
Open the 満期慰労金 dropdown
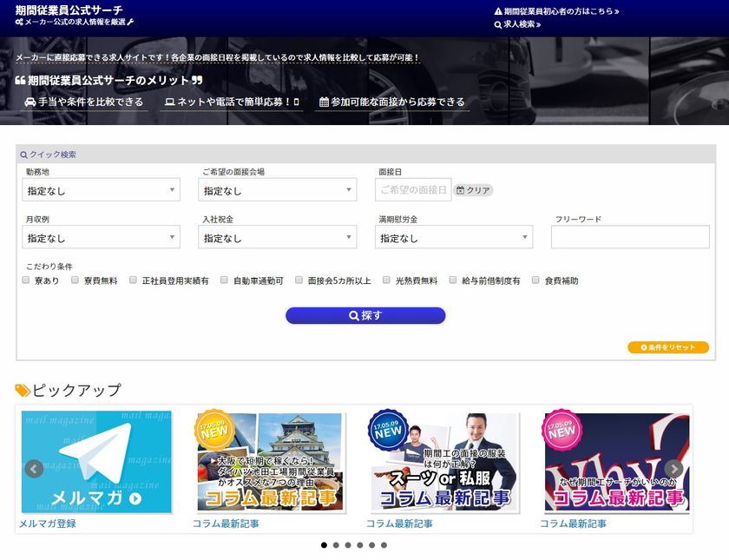coord(452,236)
